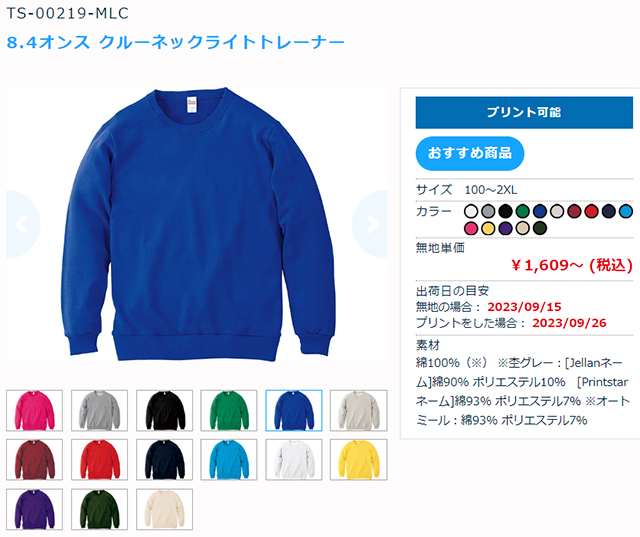View the turquoise sweatshirt thumbnail
Viewport: 640px width, 537px height.
[229, 459]
